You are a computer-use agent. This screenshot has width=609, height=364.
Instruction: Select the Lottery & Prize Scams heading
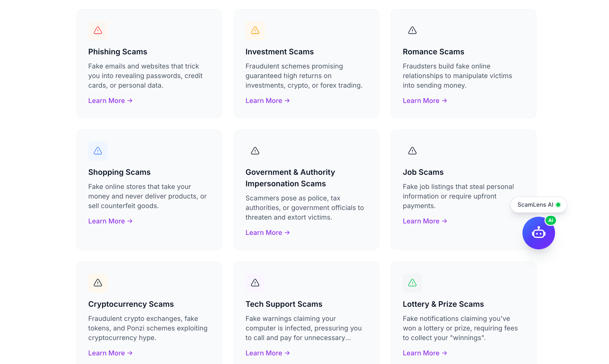click(x=443, y=304)
